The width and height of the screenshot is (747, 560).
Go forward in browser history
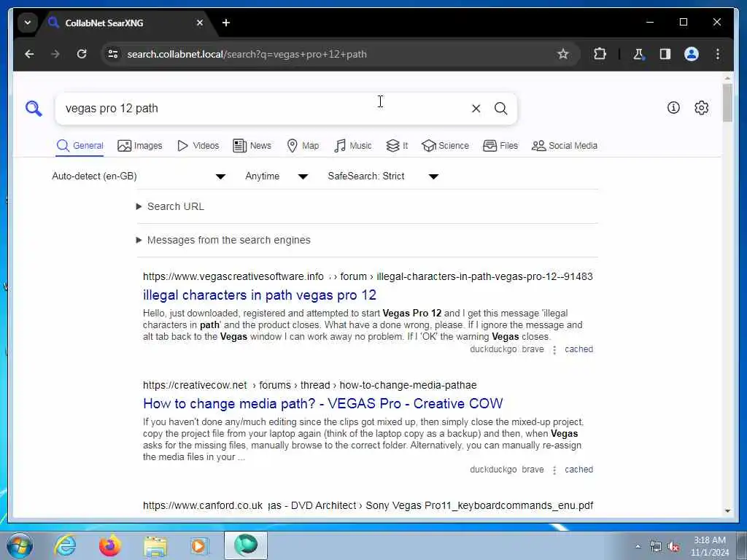(55, 54)
